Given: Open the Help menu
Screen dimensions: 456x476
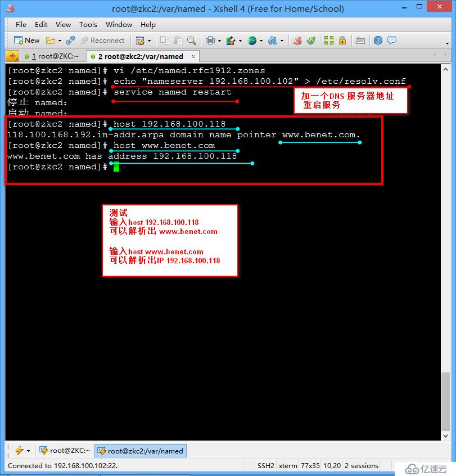Looking at the screenshot, I should [x=148, y=25].
